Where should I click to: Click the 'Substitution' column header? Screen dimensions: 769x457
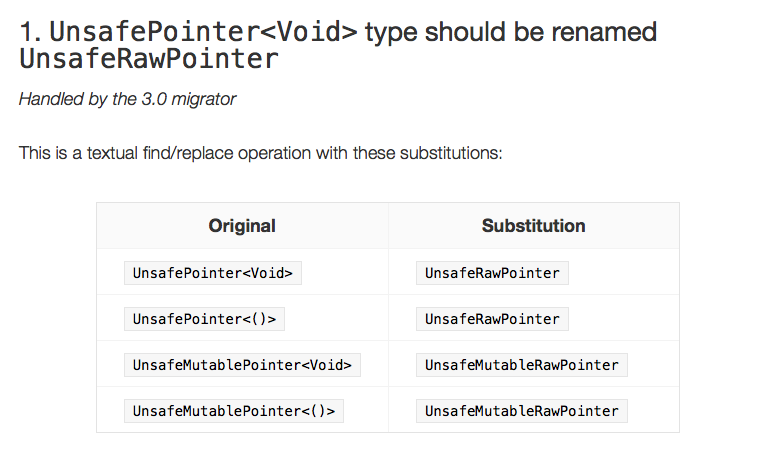click(x=533, y=226)
